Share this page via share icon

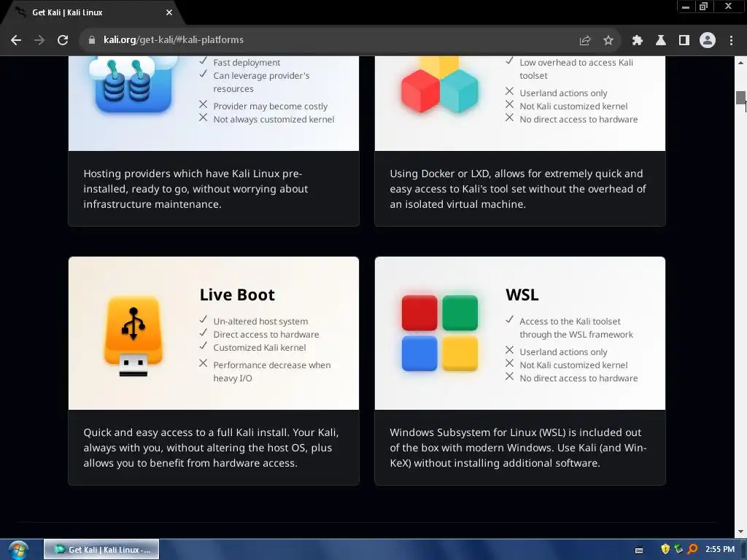coord(585,41)
